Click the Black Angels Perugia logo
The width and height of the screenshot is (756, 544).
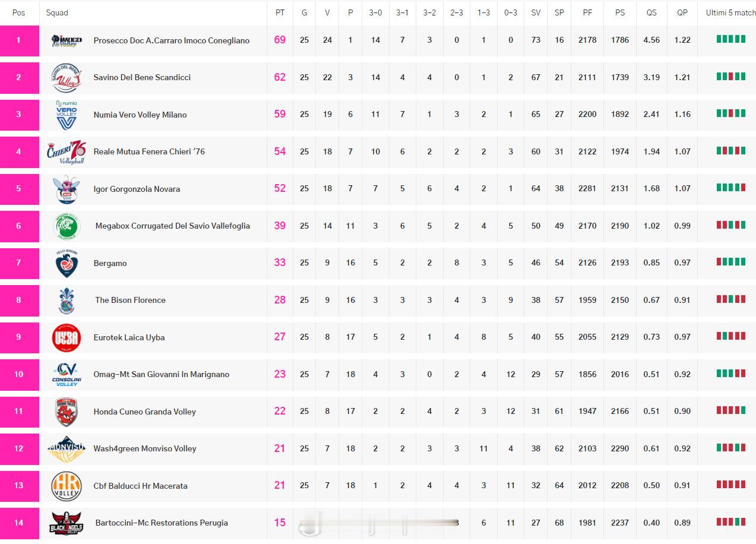coord(67,523)
